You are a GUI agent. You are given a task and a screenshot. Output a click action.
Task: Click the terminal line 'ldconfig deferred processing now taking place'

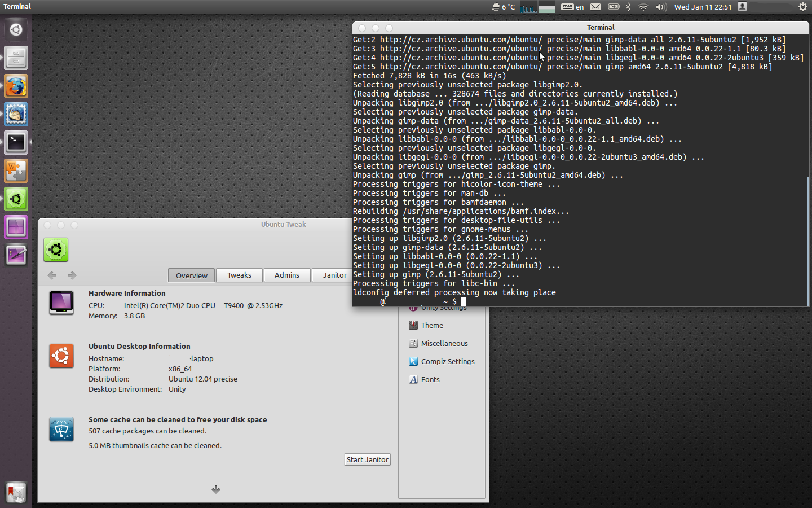coord(454,292)
